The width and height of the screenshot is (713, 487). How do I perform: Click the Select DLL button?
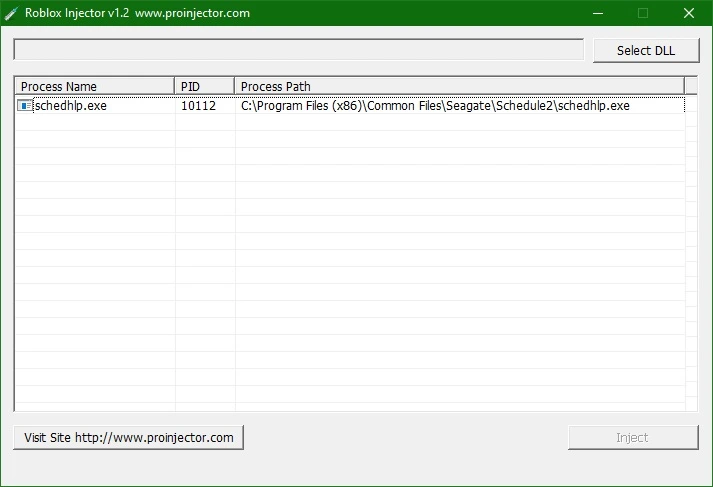click(x=646, y=50)
